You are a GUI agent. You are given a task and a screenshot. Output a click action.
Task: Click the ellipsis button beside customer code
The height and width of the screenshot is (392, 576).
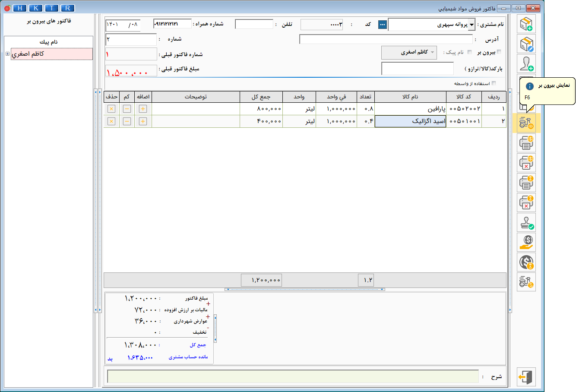point(382,25)
